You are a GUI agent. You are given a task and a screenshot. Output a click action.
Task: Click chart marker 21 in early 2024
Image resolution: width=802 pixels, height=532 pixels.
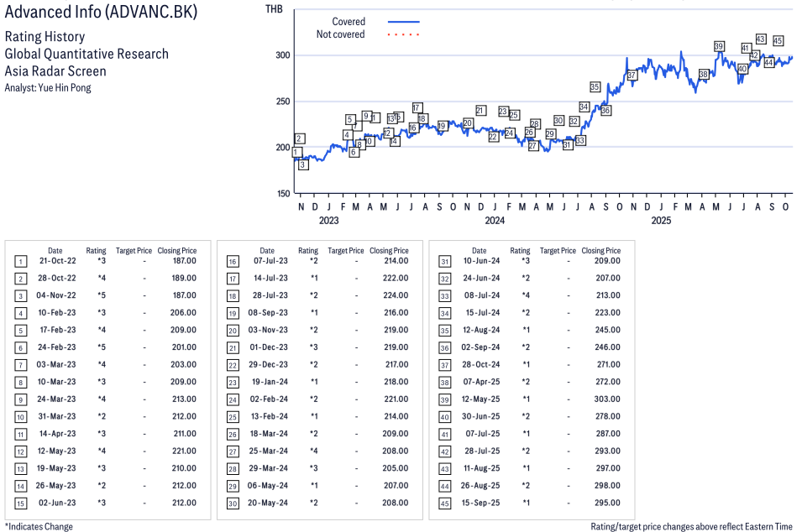pos(480,111)
